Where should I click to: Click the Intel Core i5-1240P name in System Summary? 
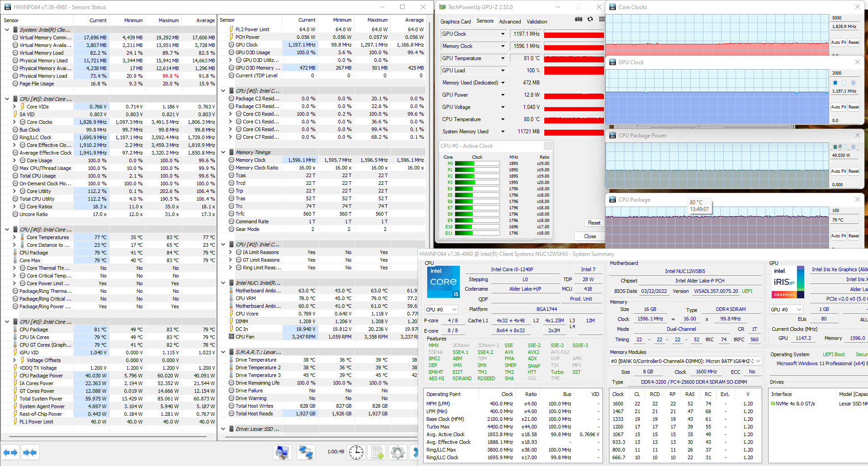tap(512, 269)
